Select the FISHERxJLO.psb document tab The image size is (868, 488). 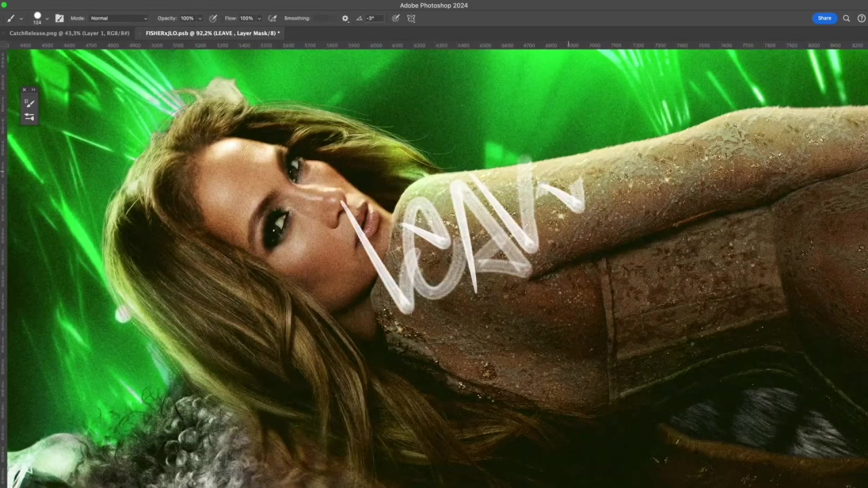pyautogui.click(x=210, y=33)
